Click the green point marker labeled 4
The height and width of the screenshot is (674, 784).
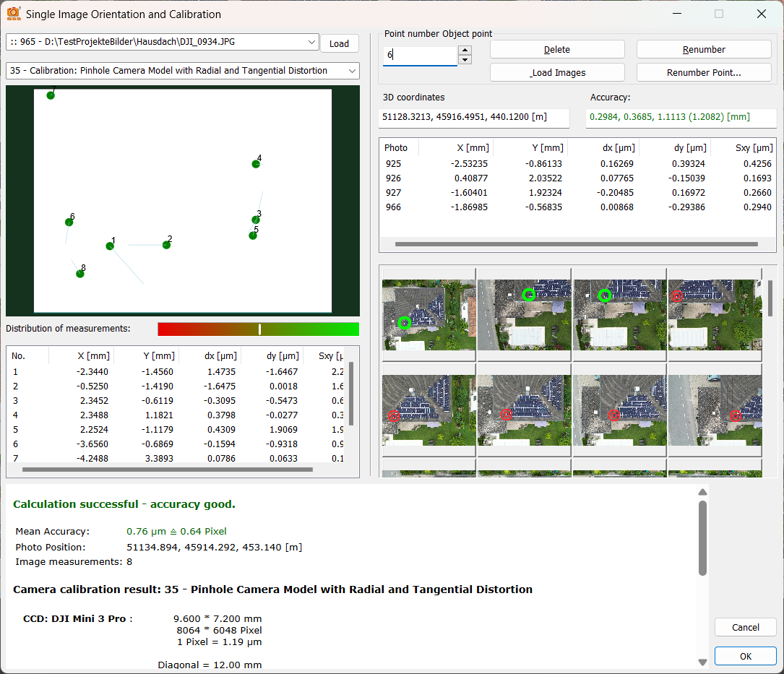point(255,164)
